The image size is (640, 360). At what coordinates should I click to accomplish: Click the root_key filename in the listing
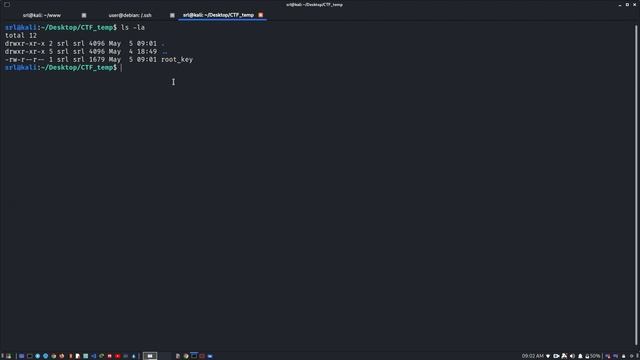click(x=177, y=60)
